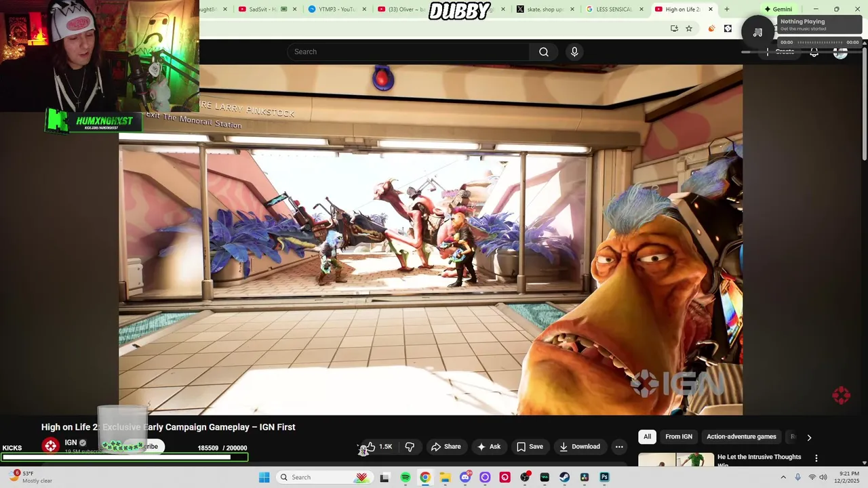The width and height of the screenshot is (868, 488).
Task: Switch to Chrome in the taskbar
Action: 425,477
